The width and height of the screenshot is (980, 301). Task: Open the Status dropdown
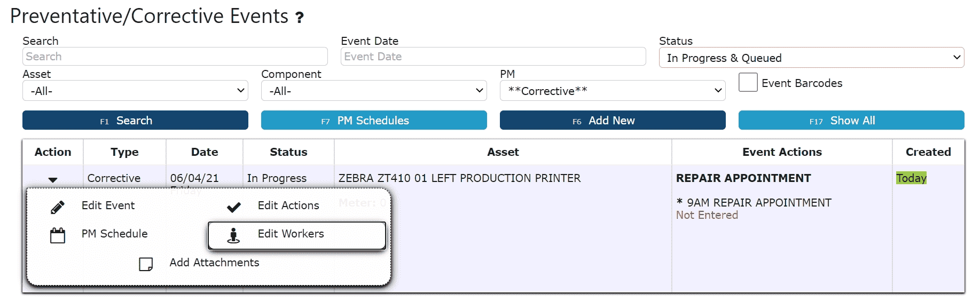811,58
